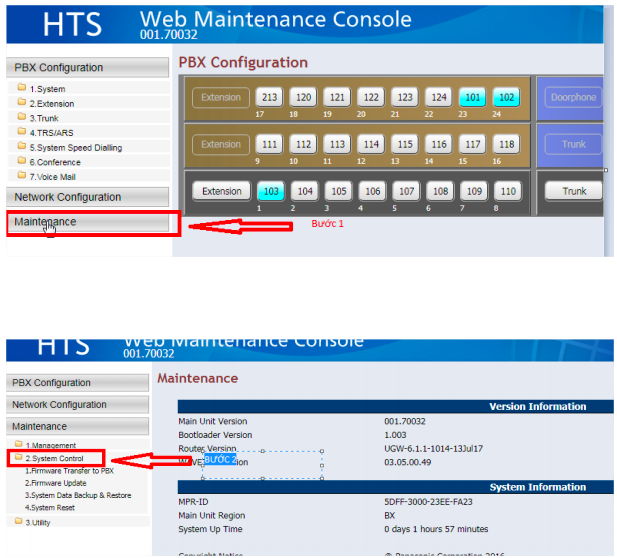Click Main Unit Region value BX
The image size is (617, 558).
pos(390,516)
